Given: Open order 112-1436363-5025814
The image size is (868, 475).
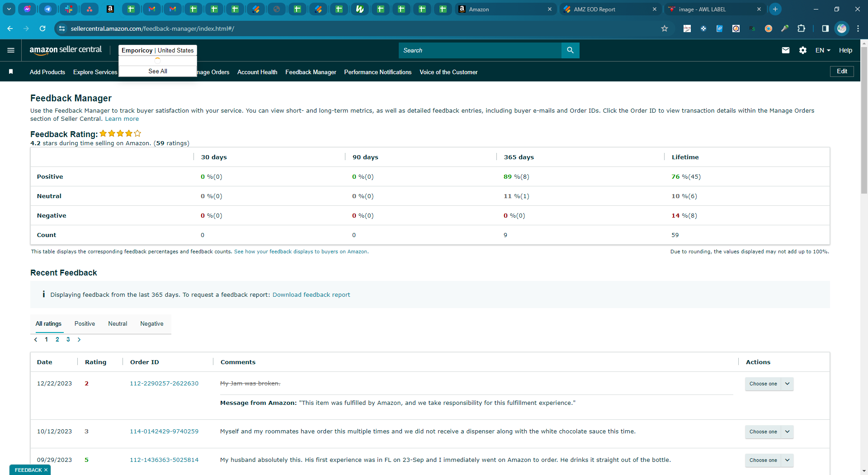Looking at the screenshot, I should coord(164,460).
